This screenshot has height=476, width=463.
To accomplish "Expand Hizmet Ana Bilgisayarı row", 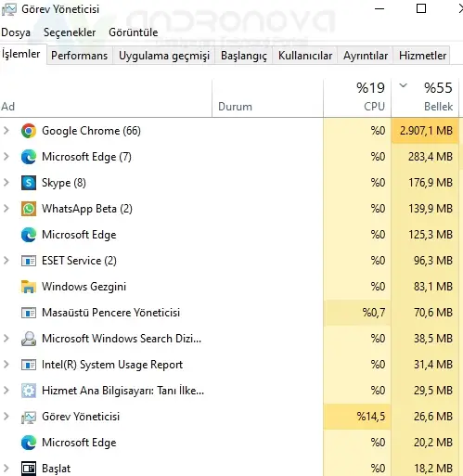I will [6, 391].
